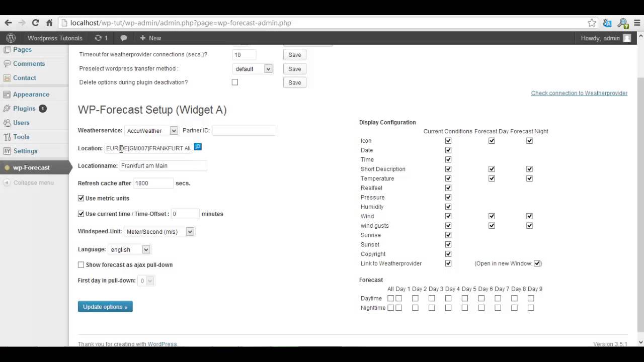Open the Weatherservice AccuWeather dropdown
The width and height of the screenshot is (644, 362).
151,131
